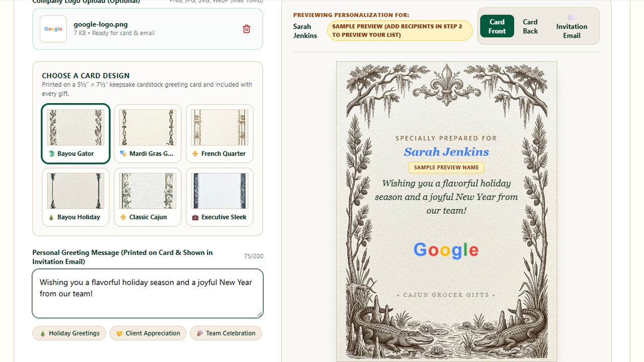Click the fleur-de-lis icon beside French Quarter
Screen dimensions: 644x362
(x=195, y=154)
